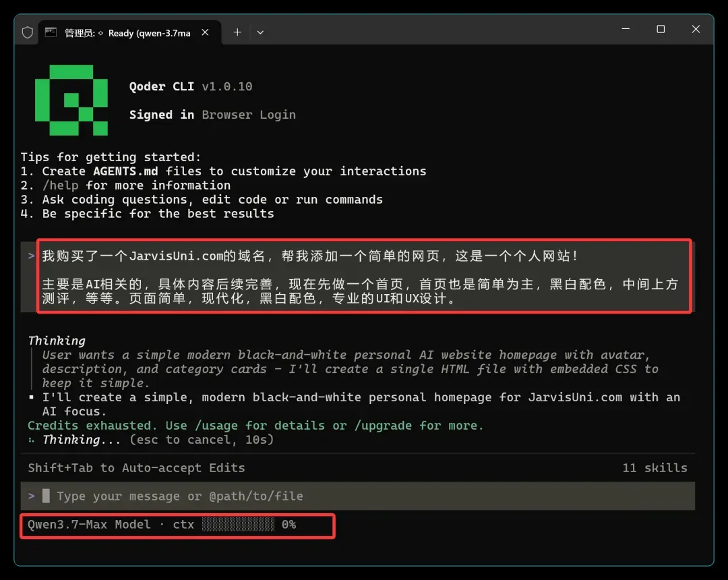Click the '11 skills' indicator

pos(655,468)
